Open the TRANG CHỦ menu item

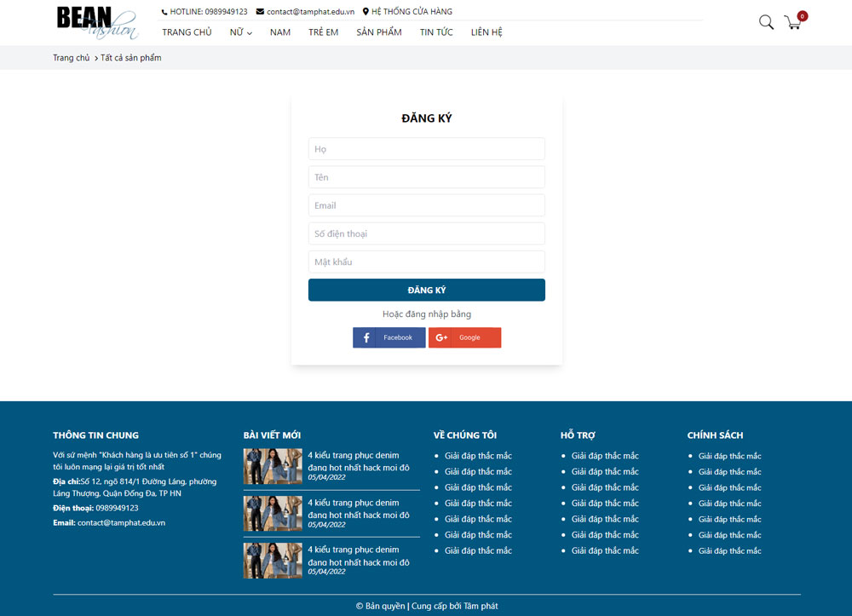coord(187,32)
